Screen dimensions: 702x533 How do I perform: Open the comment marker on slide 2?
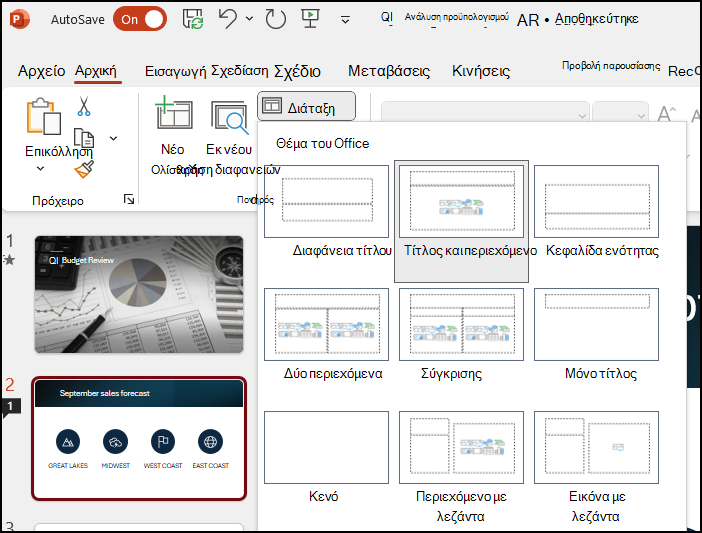click(10, 407)
